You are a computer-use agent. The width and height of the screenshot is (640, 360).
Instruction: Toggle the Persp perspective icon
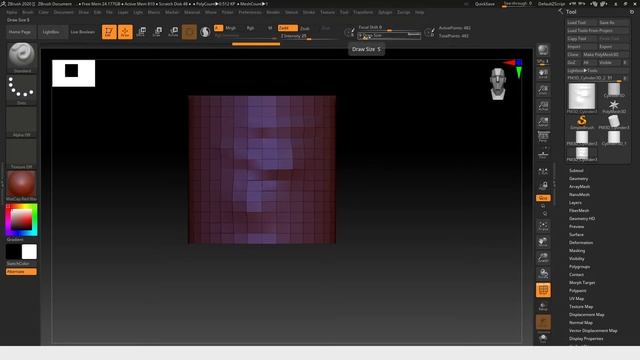543,136
